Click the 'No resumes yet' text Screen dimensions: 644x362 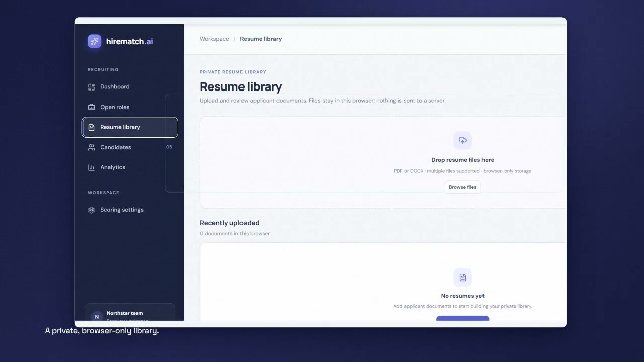(x=462, y=296)
